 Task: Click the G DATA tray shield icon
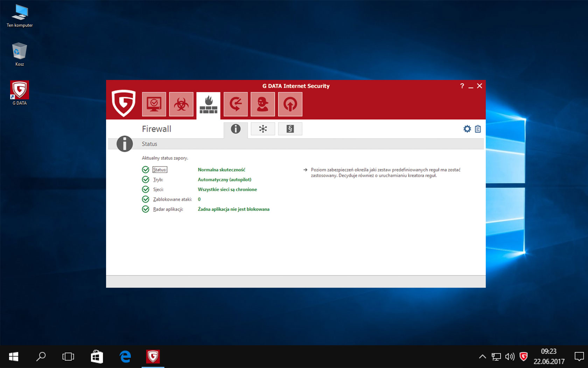pos(524,356)
